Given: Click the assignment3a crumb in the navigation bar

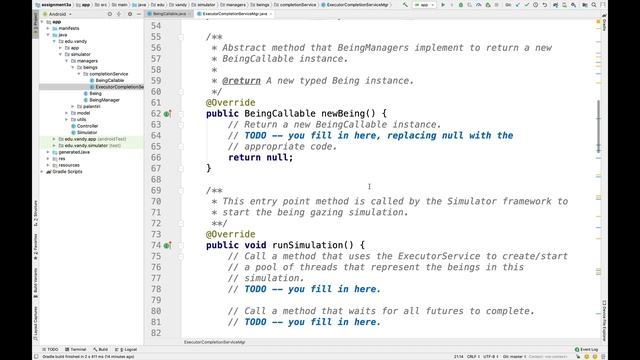Looking at the screenshot, I should click(53, 5).
